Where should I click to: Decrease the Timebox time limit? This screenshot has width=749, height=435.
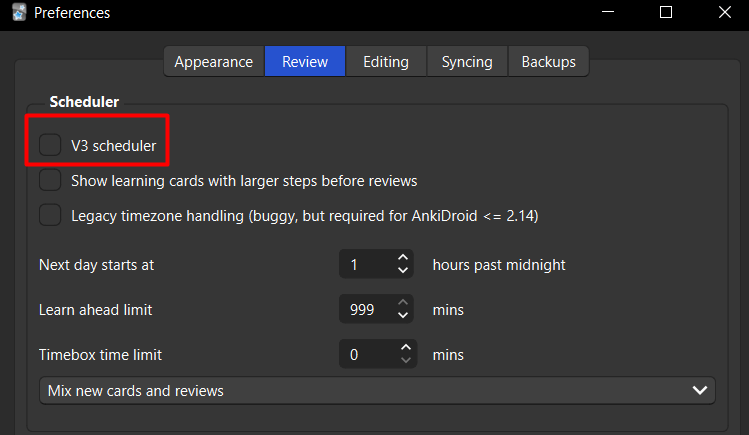pos(405,360)
